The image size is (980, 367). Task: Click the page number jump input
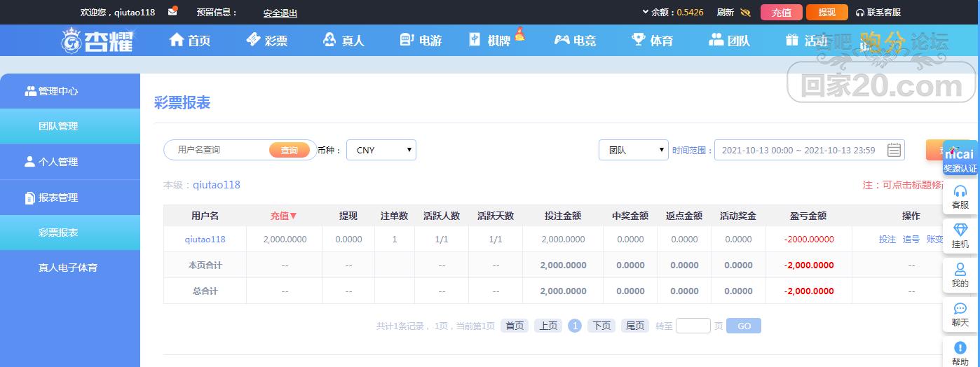pyautogui.click(x=693, y=326)
